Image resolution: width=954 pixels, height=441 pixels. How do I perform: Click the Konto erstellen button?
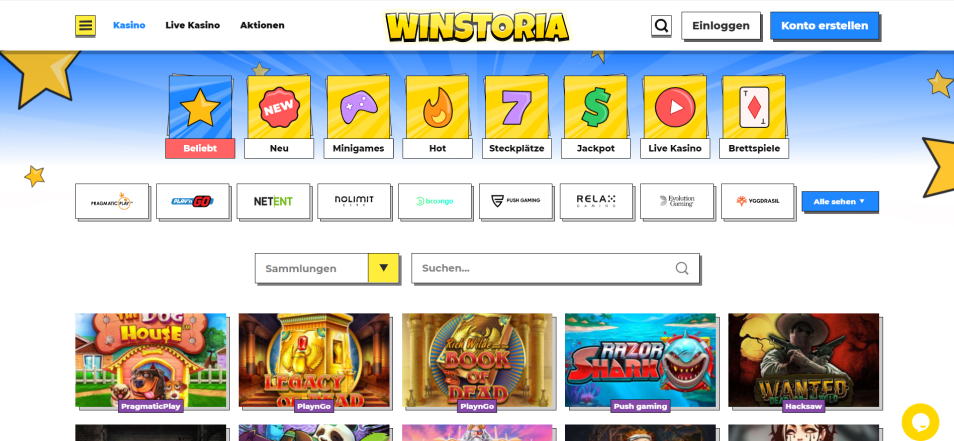click(x=824, y=26)
